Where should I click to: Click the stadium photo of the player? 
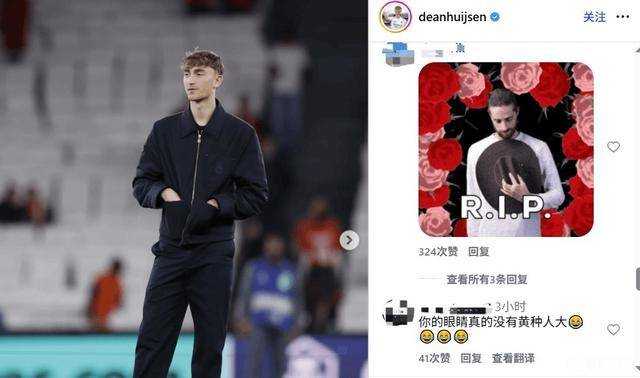(x=184, y=189)
